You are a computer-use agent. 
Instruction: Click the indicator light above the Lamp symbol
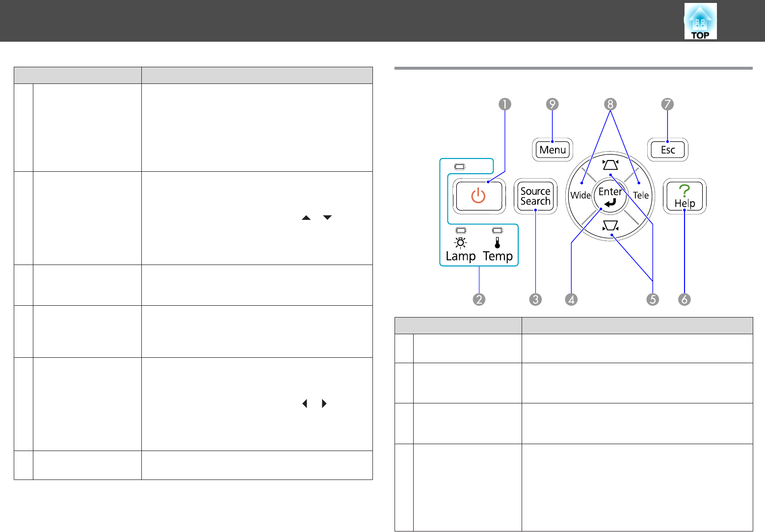(461, 230)
